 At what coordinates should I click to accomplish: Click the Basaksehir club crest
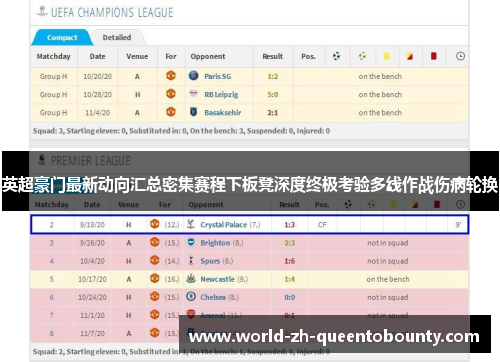[x=193, y=112]
